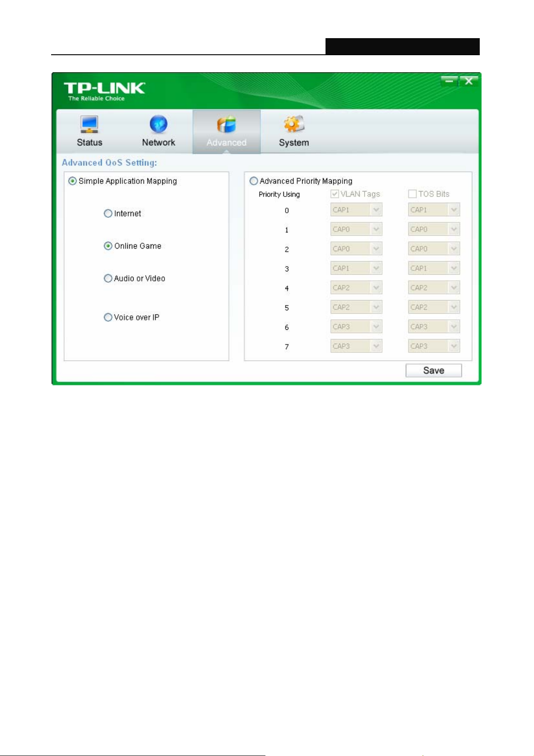Screen dimensions: 534x756
Task: Select Simple Application Mapping radio button
Action: [x=72, y=181]
